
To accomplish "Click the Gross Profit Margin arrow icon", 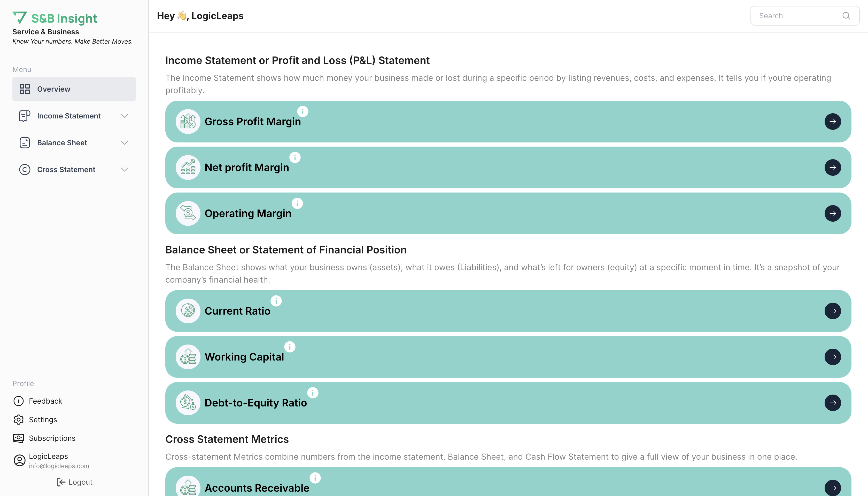I will [833, 122].
